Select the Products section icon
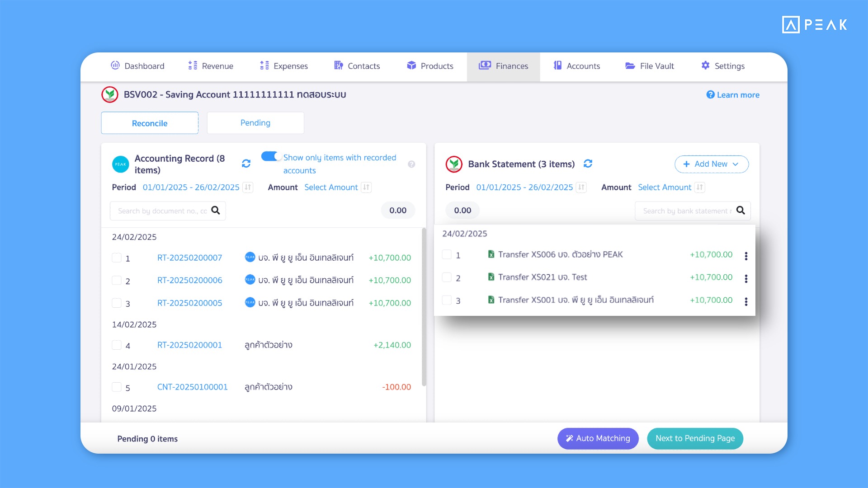This screenshot has height=488, width=868. point(412,66)
